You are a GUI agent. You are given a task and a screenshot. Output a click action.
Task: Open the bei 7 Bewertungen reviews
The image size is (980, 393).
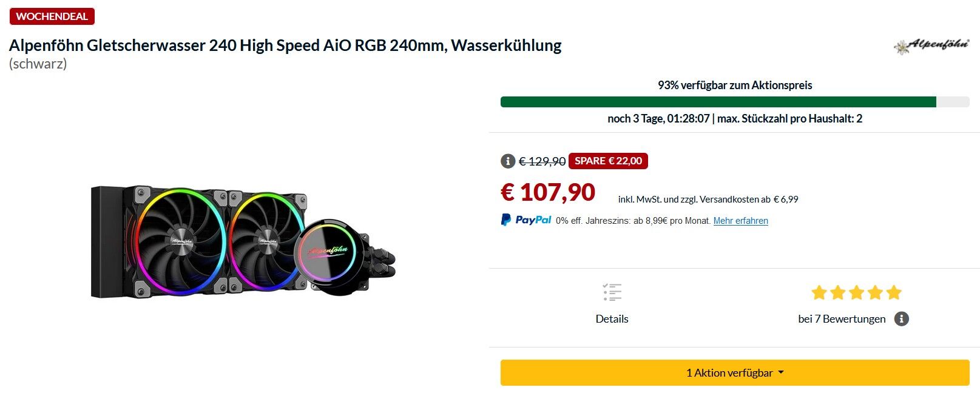click(x=842, y=319)
